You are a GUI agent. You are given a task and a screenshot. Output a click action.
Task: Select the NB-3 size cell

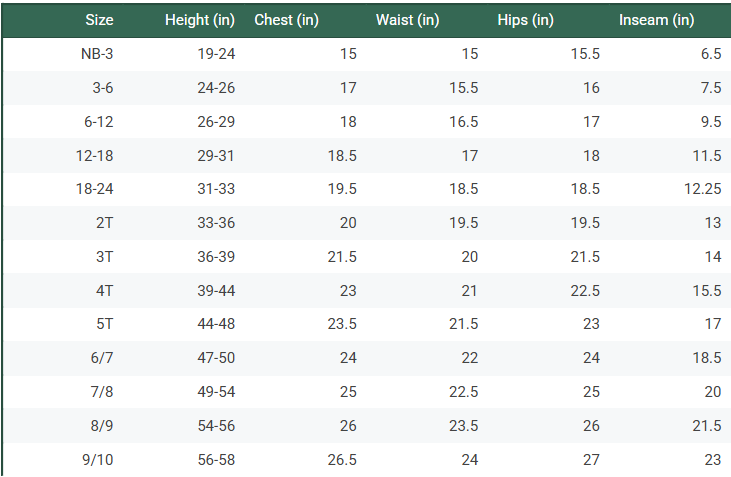[x=97, y=54]
